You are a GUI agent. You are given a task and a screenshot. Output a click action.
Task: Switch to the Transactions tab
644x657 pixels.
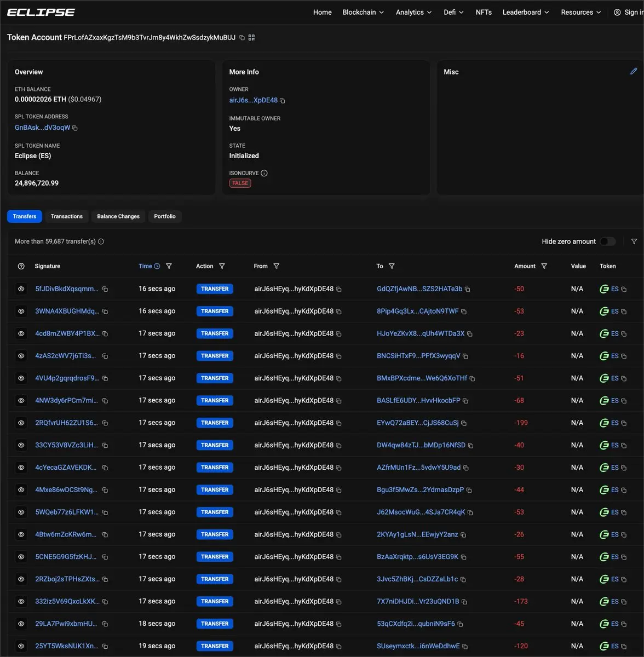click(67, 216)
